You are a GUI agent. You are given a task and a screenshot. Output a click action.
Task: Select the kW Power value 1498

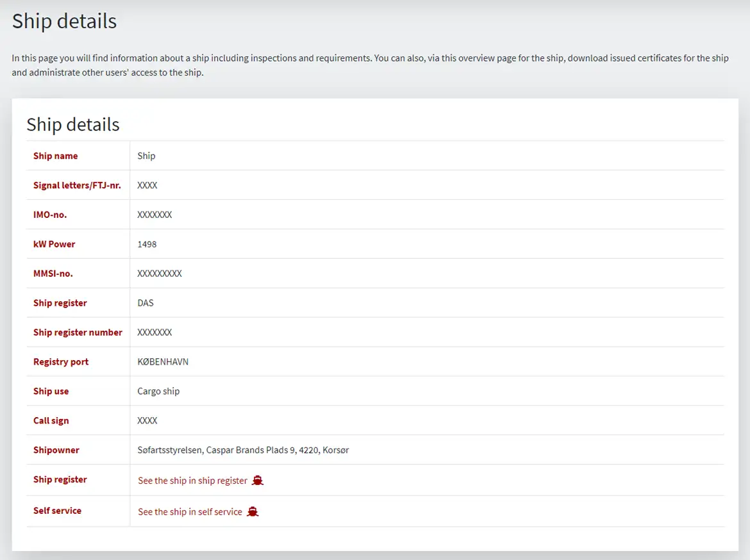coord(147,244)
